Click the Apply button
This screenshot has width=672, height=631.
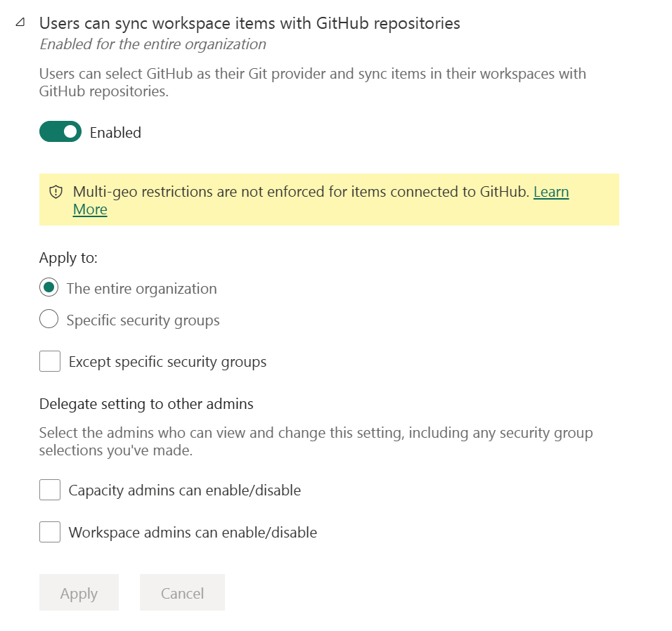point(79,592)
